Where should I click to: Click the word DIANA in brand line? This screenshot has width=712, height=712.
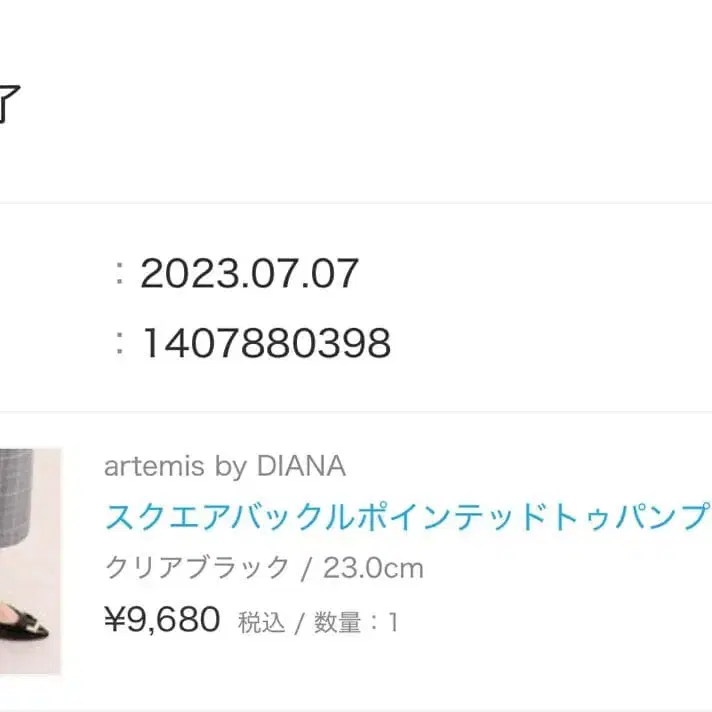(x=301, y=466)
